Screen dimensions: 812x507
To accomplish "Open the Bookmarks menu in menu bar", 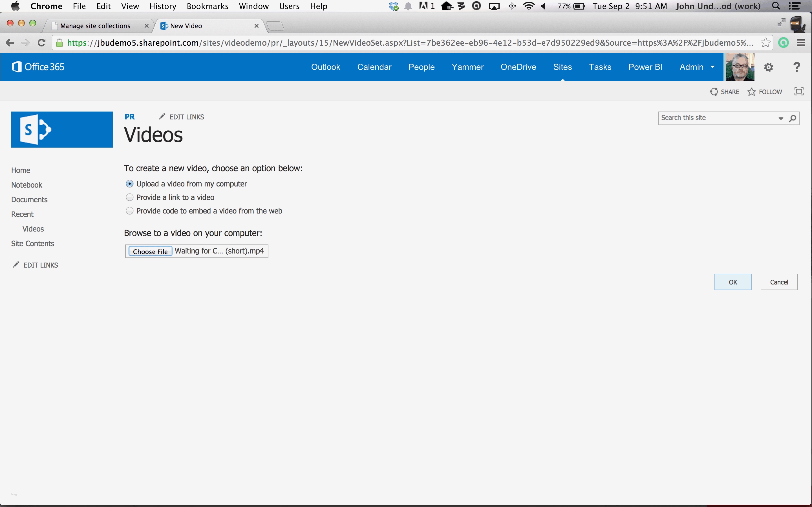I will (x=207, y=6).
